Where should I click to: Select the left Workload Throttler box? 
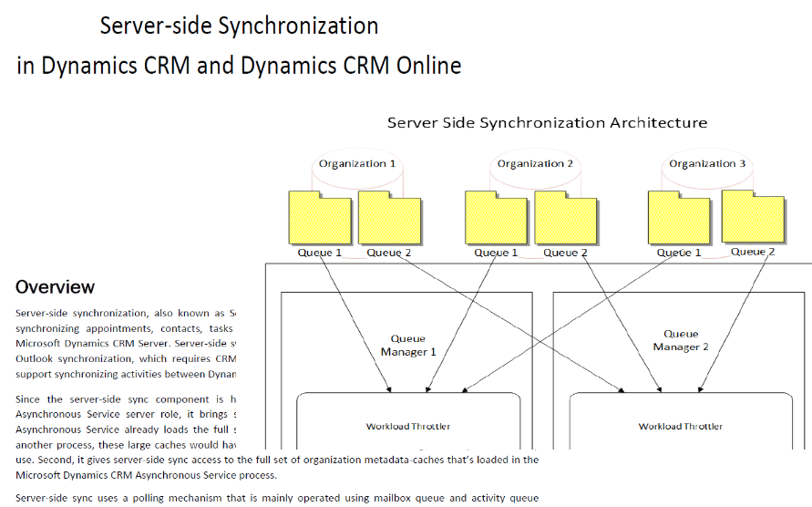click(407, 426)
